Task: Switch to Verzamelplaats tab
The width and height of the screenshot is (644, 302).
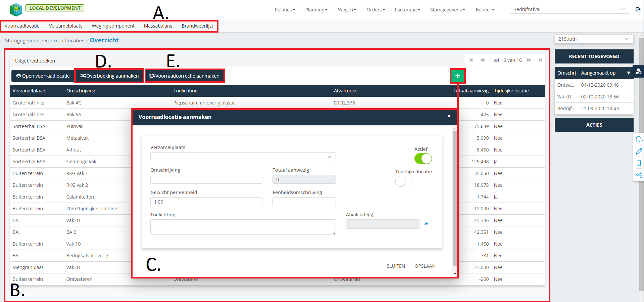Action: (x=66, y=26)
